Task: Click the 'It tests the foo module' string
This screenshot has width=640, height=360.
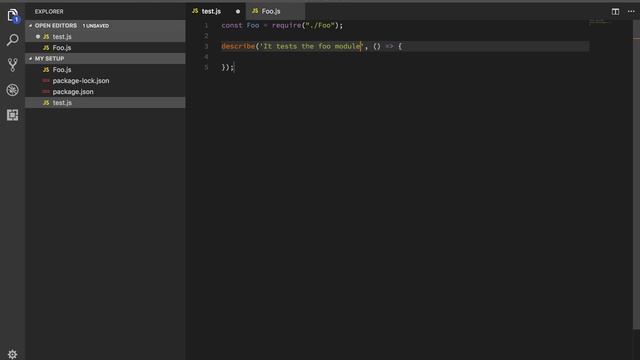Action: click(311, 46)
